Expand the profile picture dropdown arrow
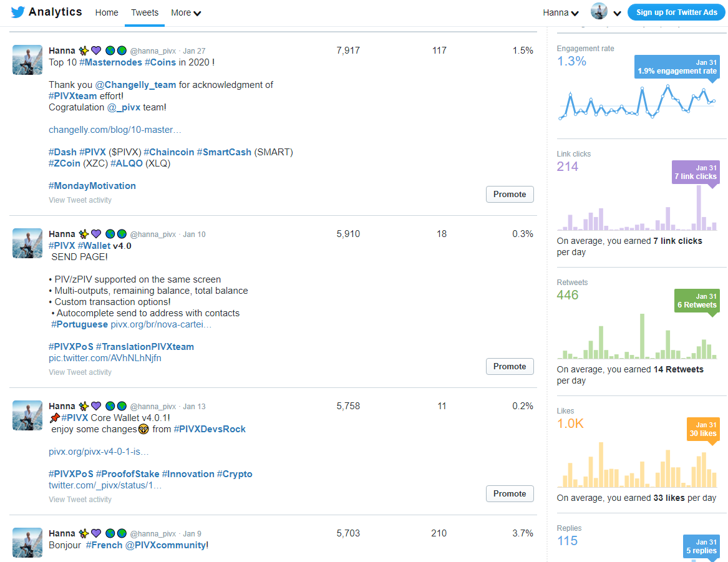The image size is (728, 562). 617,14
